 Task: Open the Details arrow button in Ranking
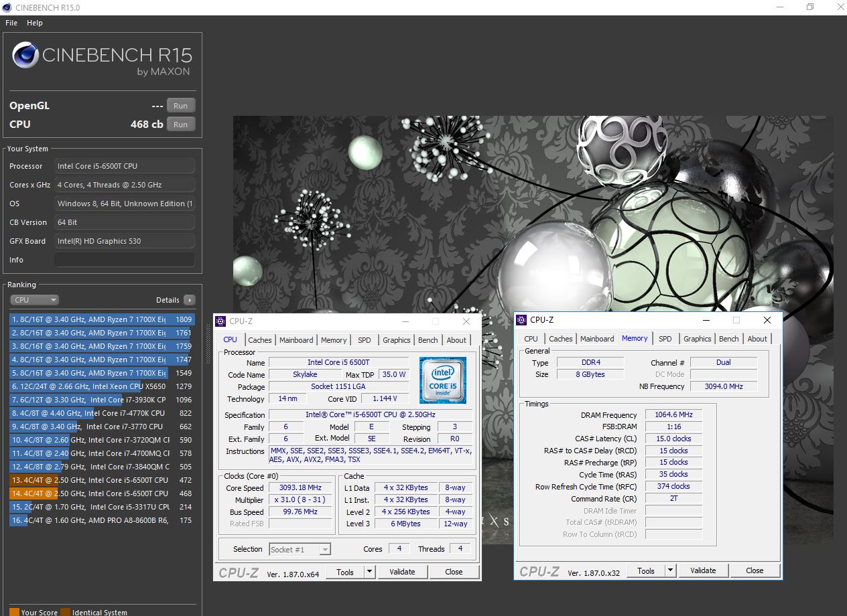(x=190, y=300)
